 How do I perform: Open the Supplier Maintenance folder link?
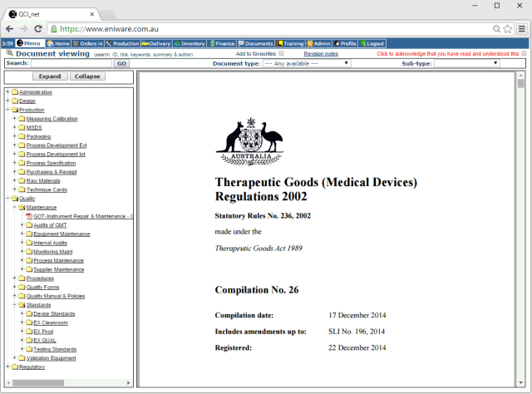pos(59,269)
